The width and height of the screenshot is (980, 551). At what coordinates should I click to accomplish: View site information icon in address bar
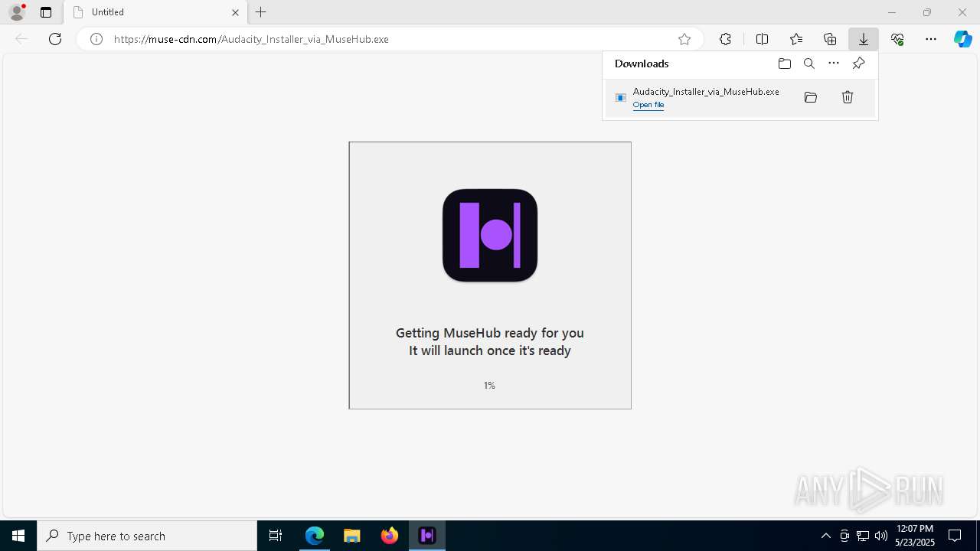[96, 39]
